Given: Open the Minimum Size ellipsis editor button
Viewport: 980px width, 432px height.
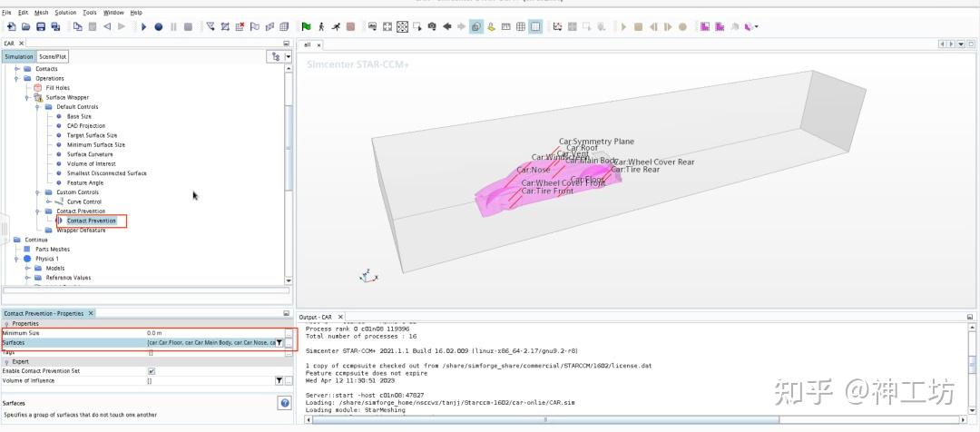Looking at the screenshot, I should pos(289,333).
